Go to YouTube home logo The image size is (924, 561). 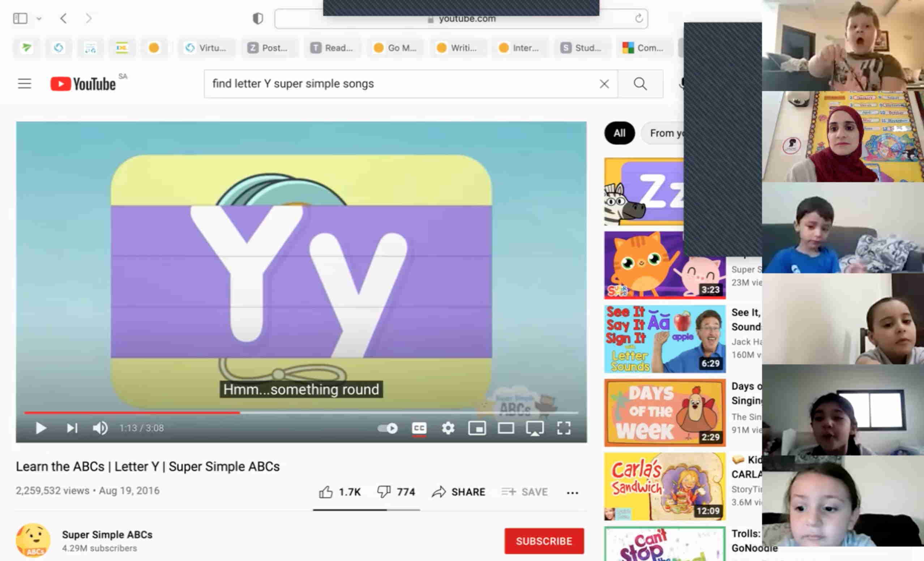(x=83, y=83)
